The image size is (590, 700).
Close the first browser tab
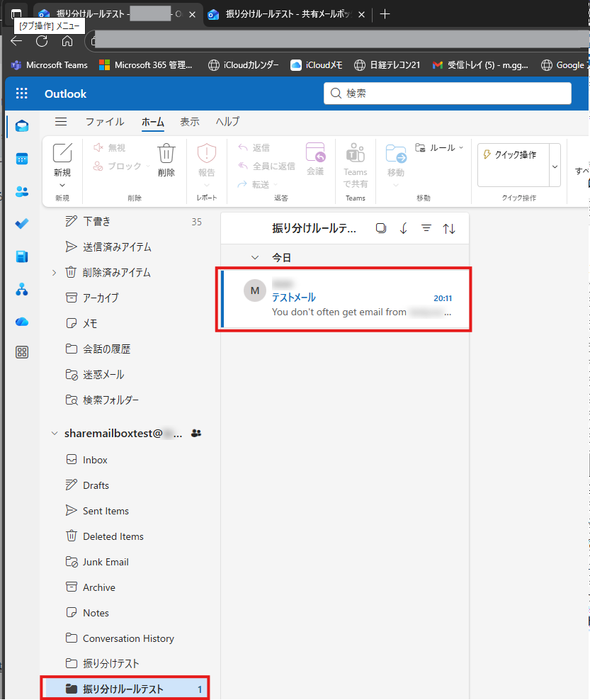[x=193, y=14]
